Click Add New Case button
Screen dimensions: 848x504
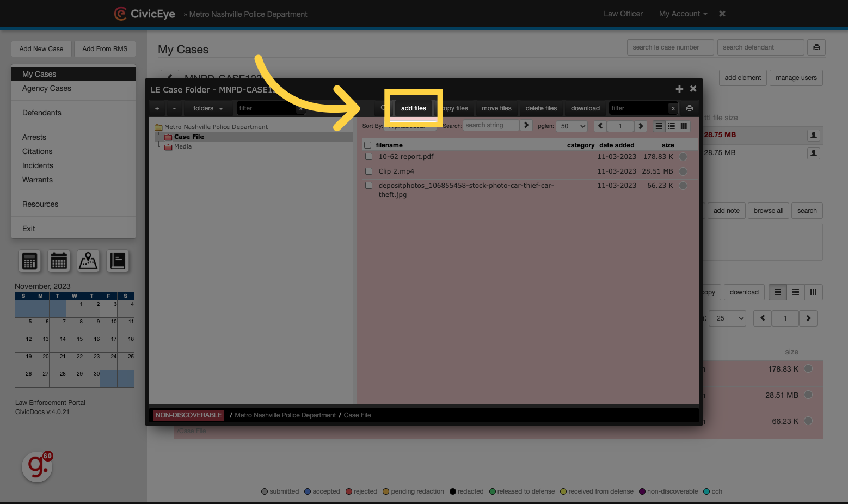click(41, 49)
